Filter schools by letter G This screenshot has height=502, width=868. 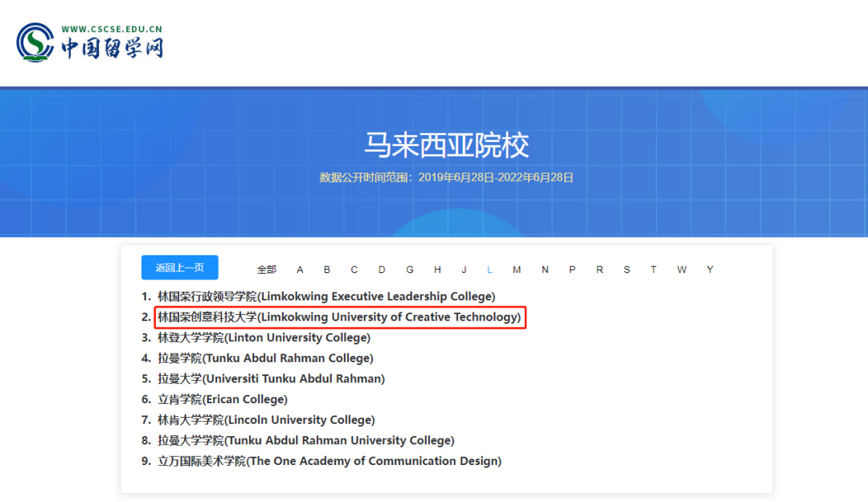[410, 270]
